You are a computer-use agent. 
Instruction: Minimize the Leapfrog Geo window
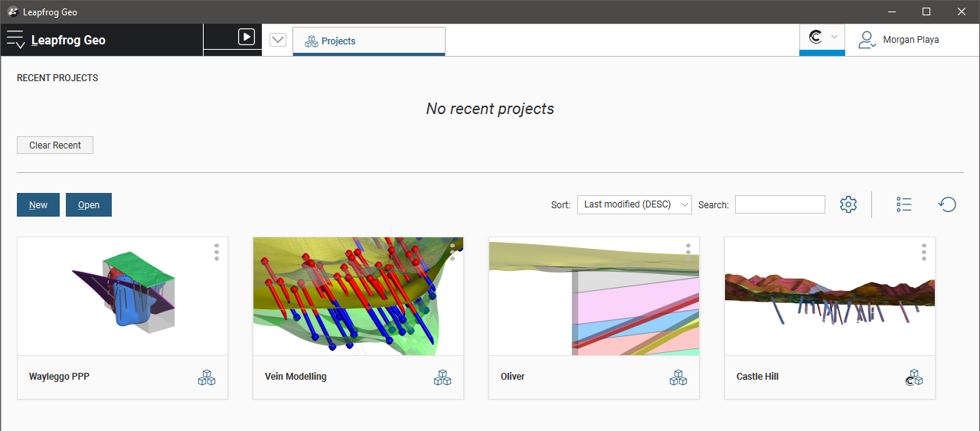891,11
